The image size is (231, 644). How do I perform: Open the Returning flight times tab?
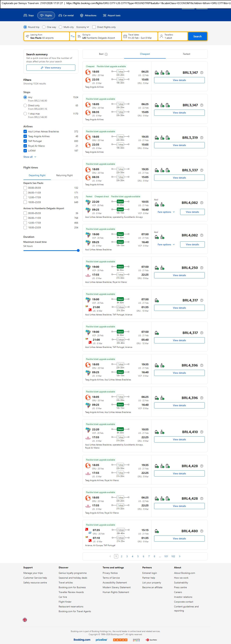pos(64,175)
